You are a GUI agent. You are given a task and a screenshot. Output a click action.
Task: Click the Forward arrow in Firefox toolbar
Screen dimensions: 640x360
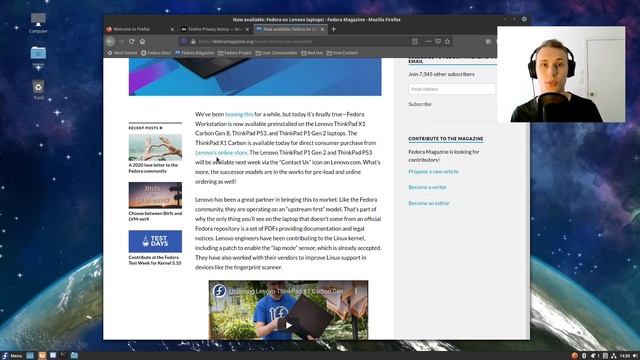121,41
